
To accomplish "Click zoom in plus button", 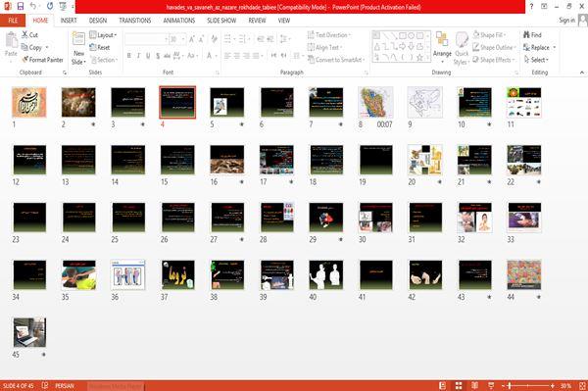I will [x=553, y=385].
